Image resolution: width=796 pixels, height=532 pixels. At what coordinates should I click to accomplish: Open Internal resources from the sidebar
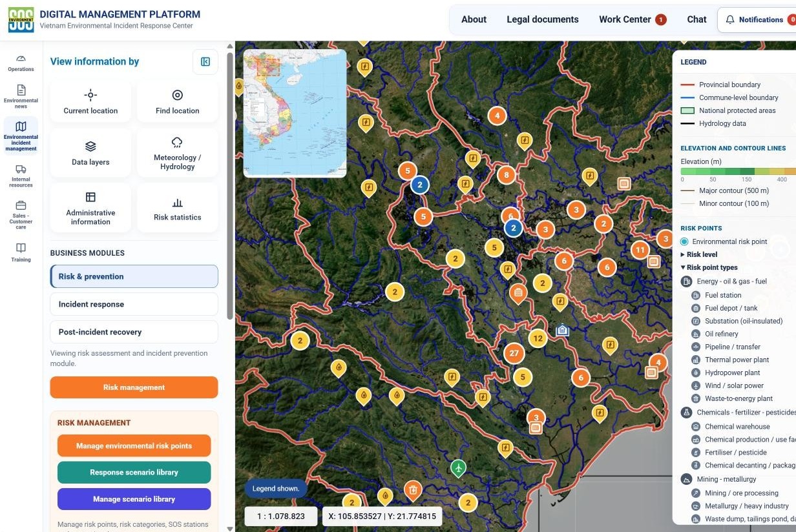point(21,176)
